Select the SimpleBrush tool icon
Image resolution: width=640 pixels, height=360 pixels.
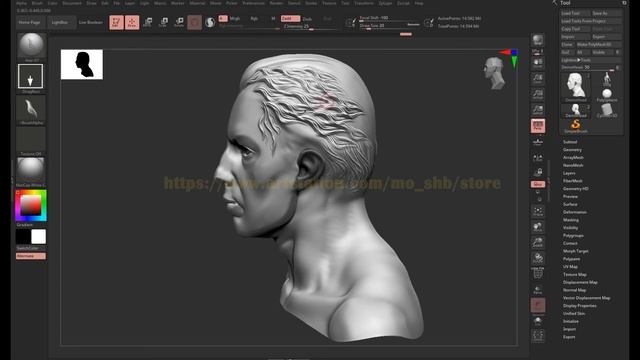pyautogui.click(x=576, y=125)
